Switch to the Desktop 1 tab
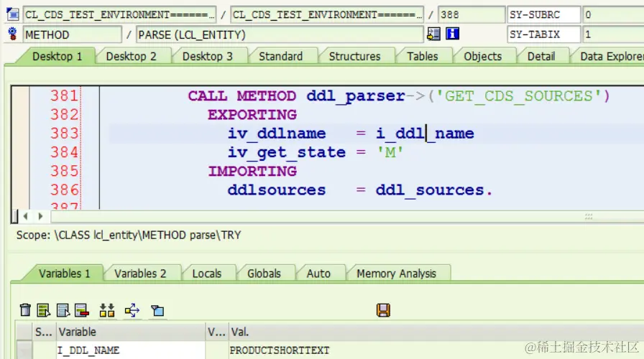This screenshot has width=644, height=359. coord(57,56)
